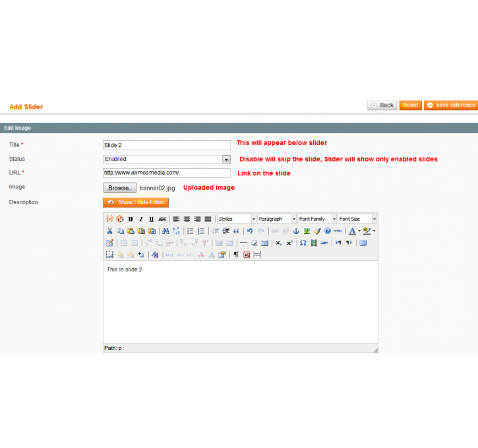Open the Font Size dropdown

click(357, 219)
